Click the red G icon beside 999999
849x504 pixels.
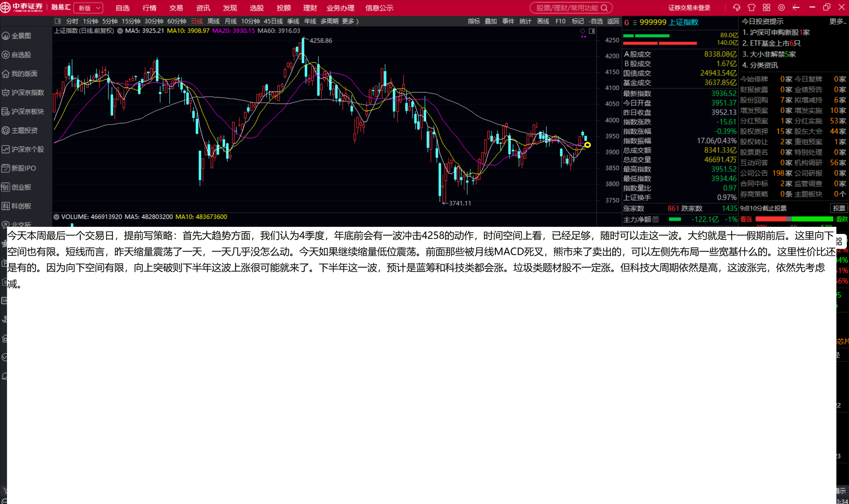[x=626, y=23]
